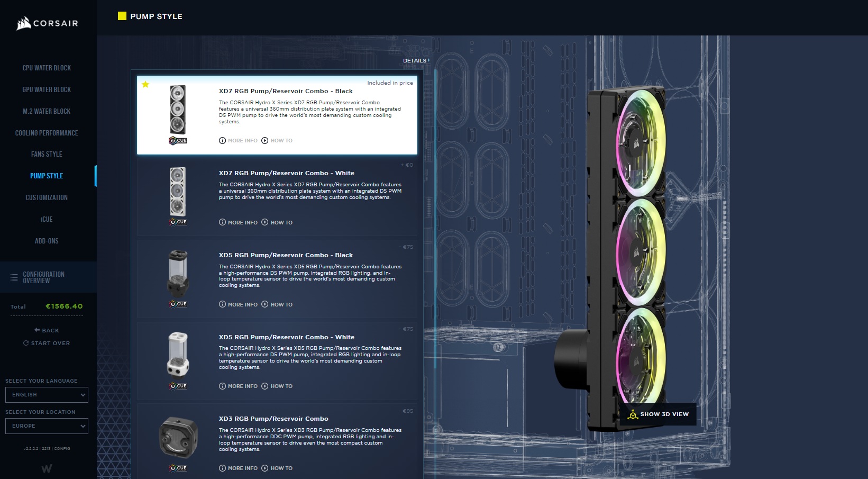This screenshot has height=479, width=868.
Task: Click the Details link above the list
Action: tap(416, 61)
